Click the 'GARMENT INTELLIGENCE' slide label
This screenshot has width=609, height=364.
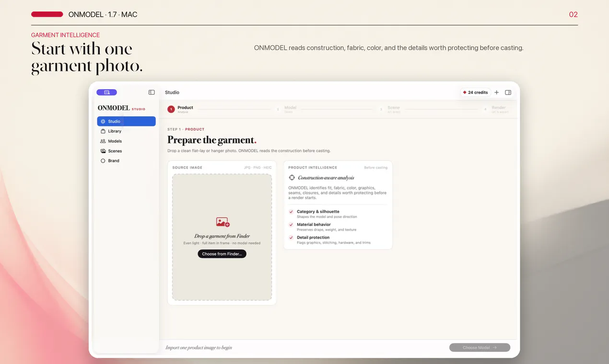click(65, 35)
